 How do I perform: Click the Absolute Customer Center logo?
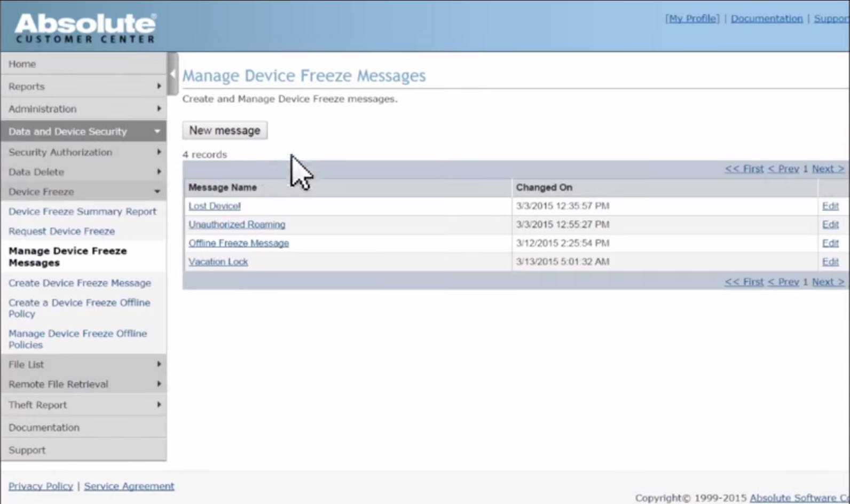85,28
